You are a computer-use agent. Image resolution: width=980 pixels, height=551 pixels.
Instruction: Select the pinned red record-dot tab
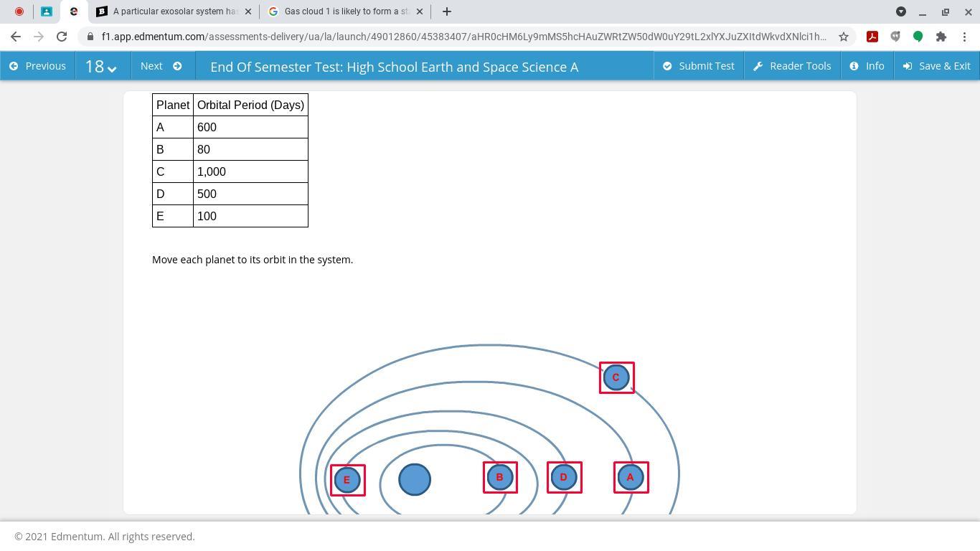click(x=19, y=11)
